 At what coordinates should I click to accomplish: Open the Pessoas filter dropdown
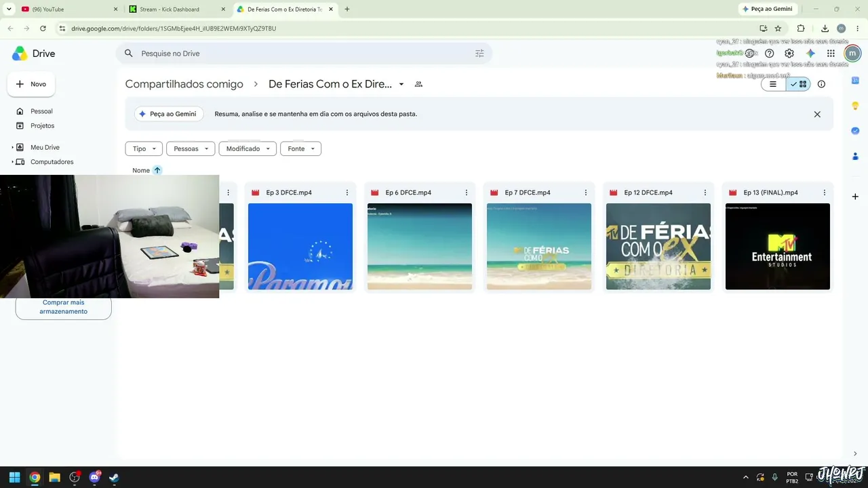pos(191,148)
